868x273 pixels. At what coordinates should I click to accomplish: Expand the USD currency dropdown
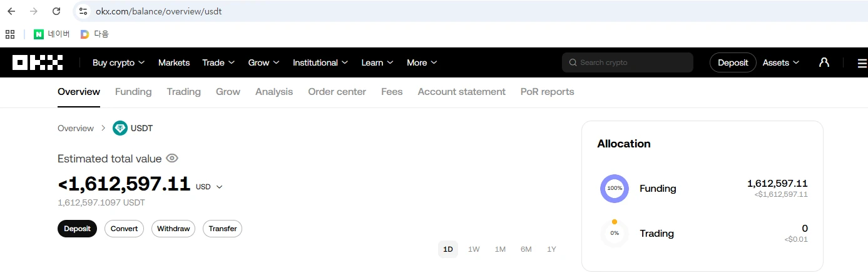click(209, 187)
